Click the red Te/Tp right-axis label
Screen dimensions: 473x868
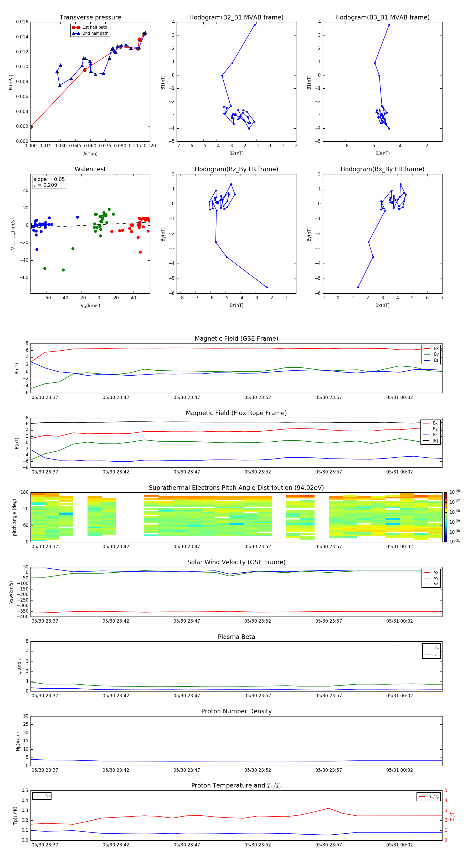(x=453, y=815)
